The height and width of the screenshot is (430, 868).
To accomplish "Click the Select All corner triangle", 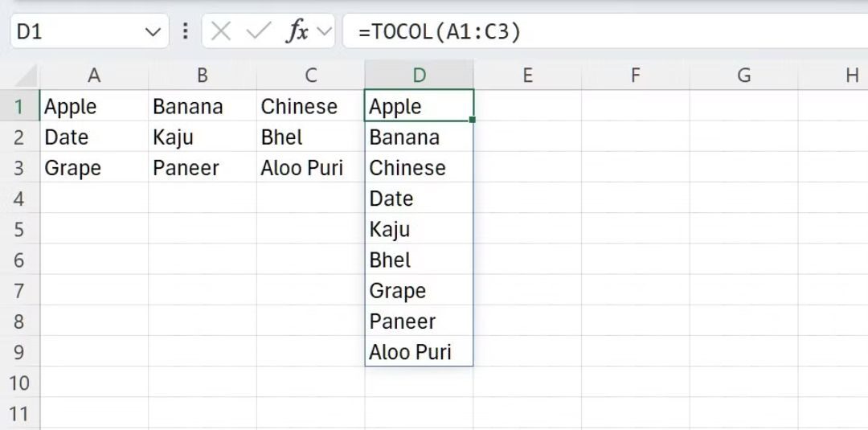I will 27,76.
